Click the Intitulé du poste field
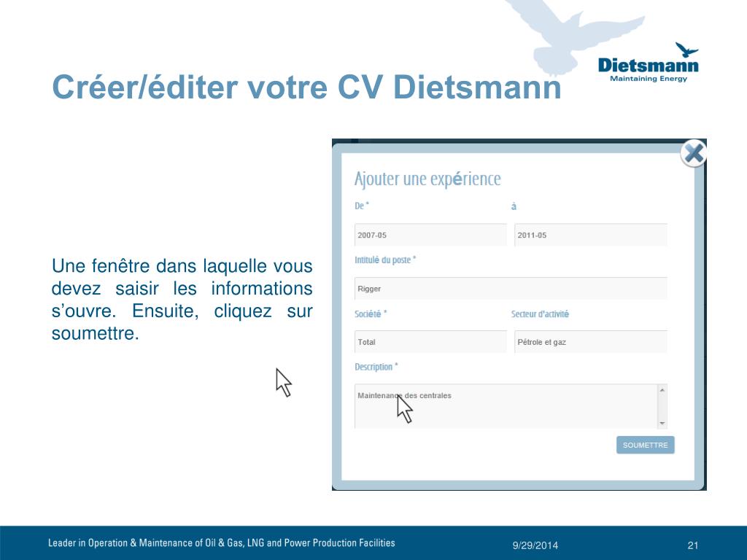 point(511,289)
